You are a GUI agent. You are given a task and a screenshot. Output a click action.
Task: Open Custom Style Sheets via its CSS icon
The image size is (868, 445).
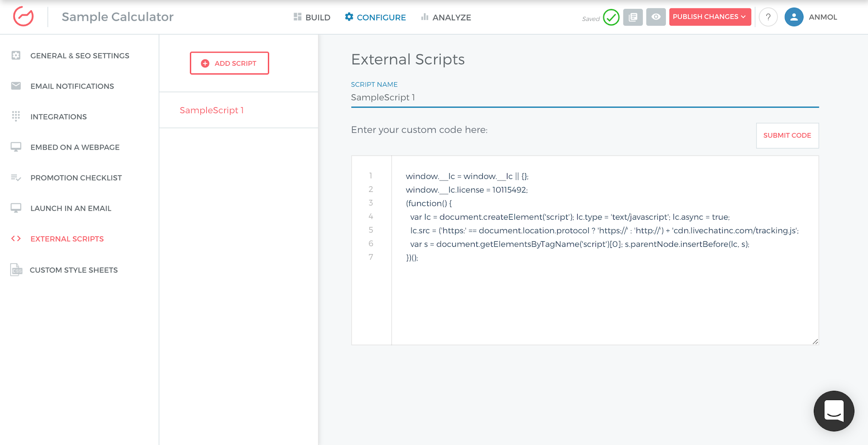coord(16,270)
